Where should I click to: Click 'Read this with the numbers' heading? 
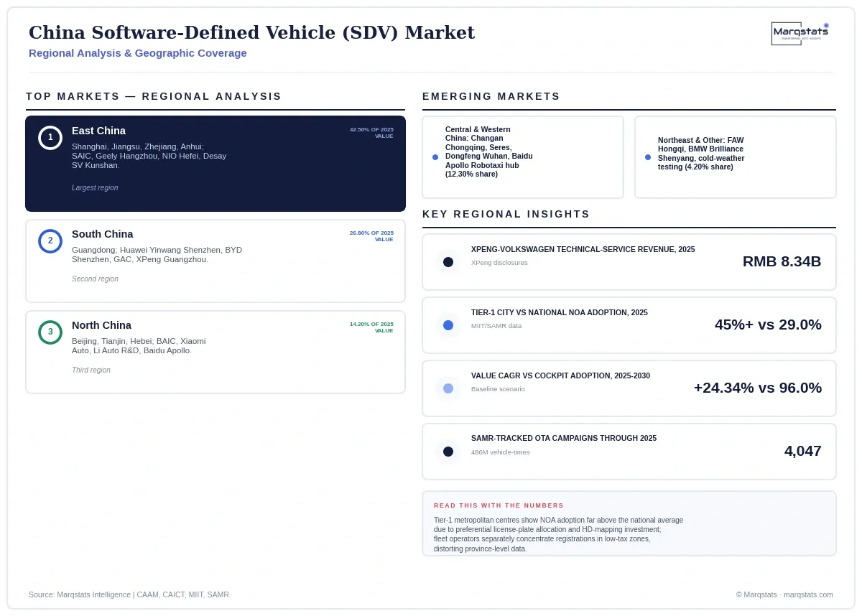click(499, 505)
